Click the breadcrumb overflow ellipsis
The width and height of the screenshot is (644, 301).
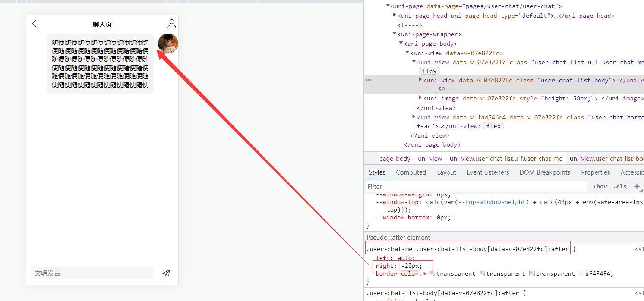pos(372,159)
